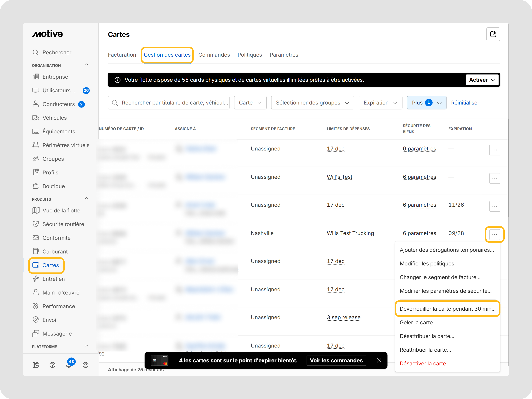Viewport: 532px width, 399px height.
Task: Open Utilisateurs section in sidebar
Action: point(60,90)
